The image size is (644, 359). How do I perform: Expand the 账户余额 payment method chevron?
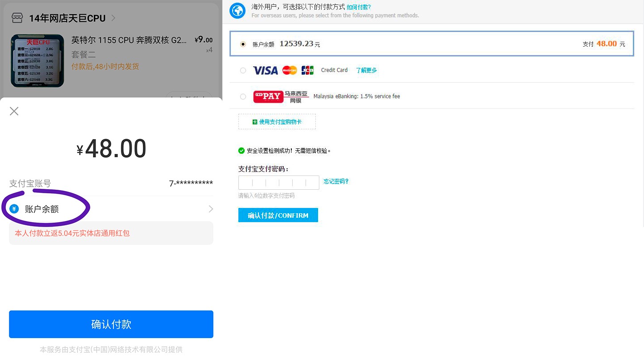click(211, 209)
